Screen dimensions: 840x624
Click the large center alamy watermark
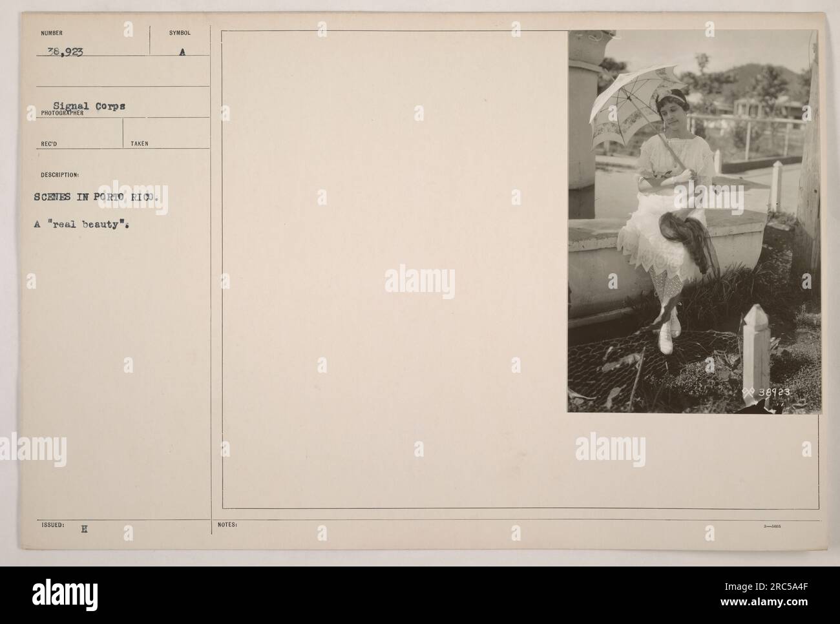tap(420, 282)
